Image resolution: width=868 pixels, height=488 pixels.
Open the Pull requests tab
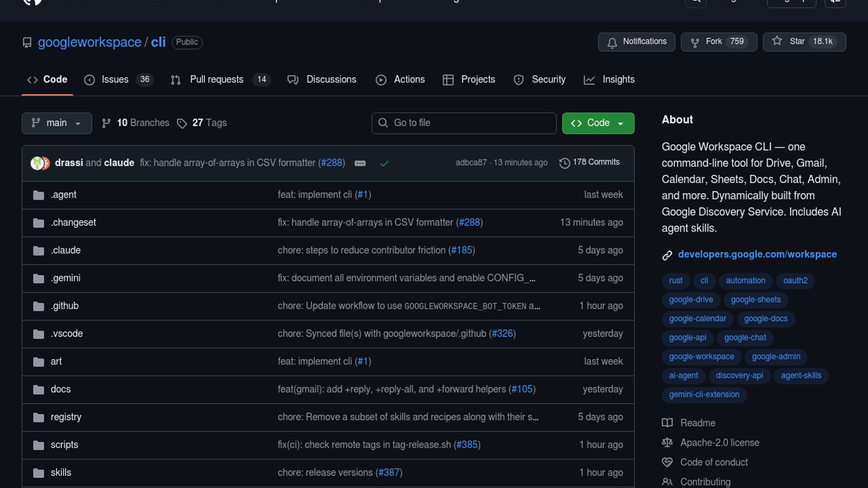click(217, 80)
